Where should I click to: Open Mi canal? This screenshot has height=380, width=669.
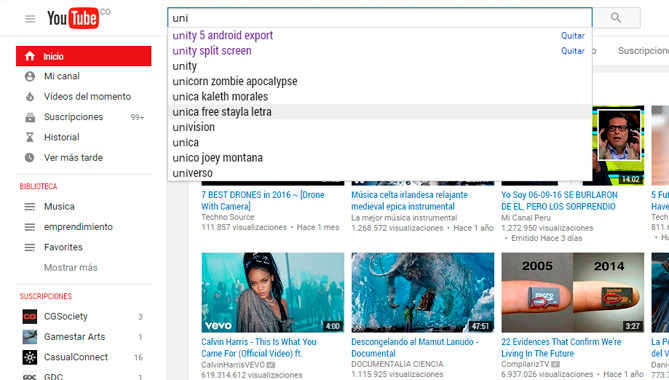coord(62,76)
